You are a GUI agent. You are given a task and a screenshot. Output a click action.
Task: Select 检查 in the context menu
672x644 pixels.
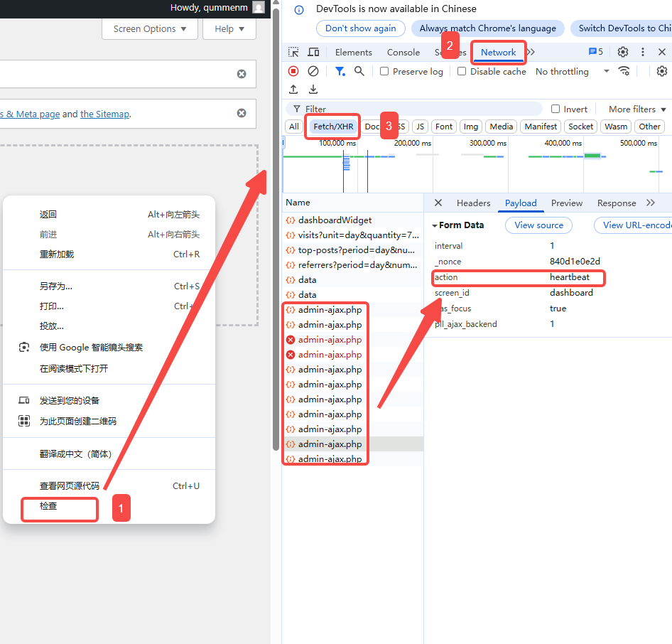point(48,507)
